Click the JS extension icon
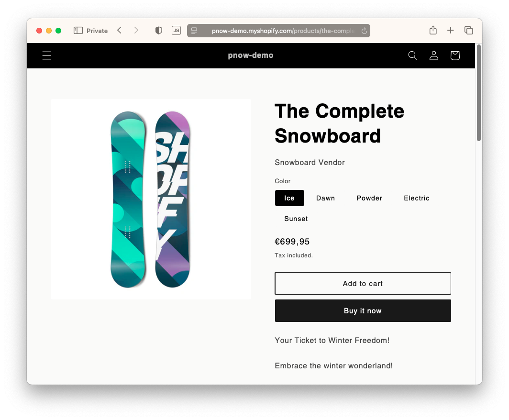509x420 pixels. [x=176, y=31]
